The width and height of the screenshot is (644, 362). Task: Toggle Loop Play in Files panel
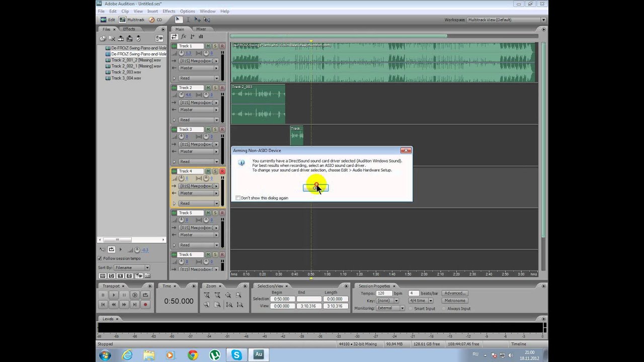112,249
